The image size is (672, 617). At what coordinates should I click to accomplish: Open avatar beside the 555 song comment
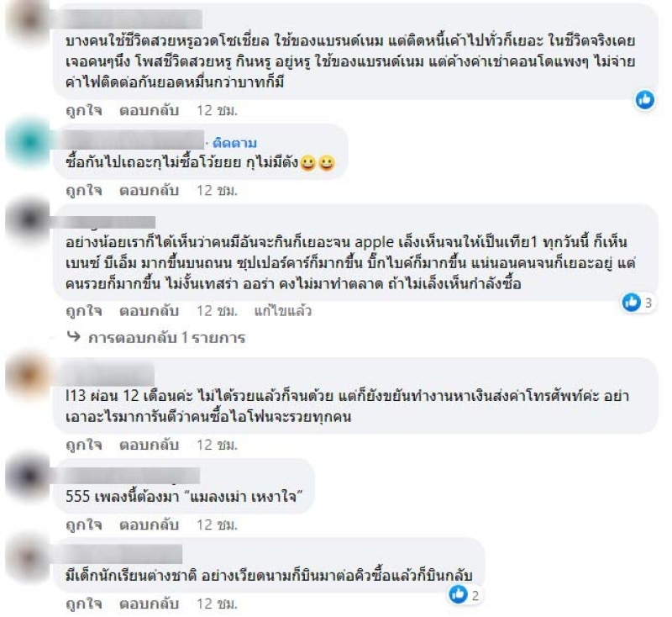(x=29, y=476)
